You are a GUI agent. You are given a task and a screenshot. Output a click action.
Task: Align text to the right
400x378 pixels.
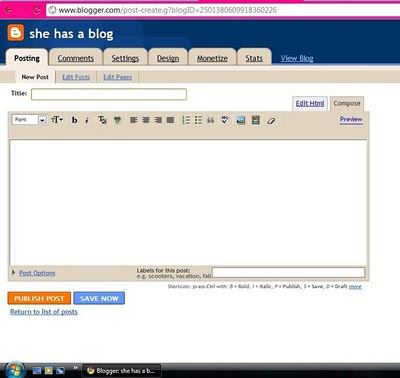(x=158, y=120)
